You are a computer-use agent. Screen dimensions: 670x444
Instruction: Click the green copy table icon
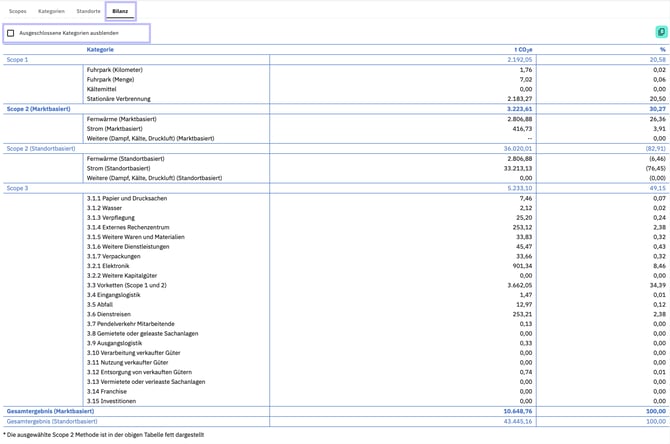[x=660, y=33]
